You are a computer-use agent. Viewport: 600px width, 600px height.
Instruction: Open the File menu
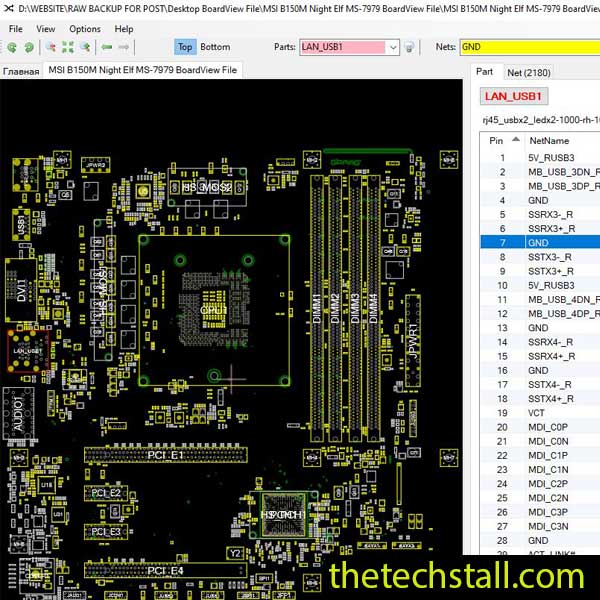point(16,29)
